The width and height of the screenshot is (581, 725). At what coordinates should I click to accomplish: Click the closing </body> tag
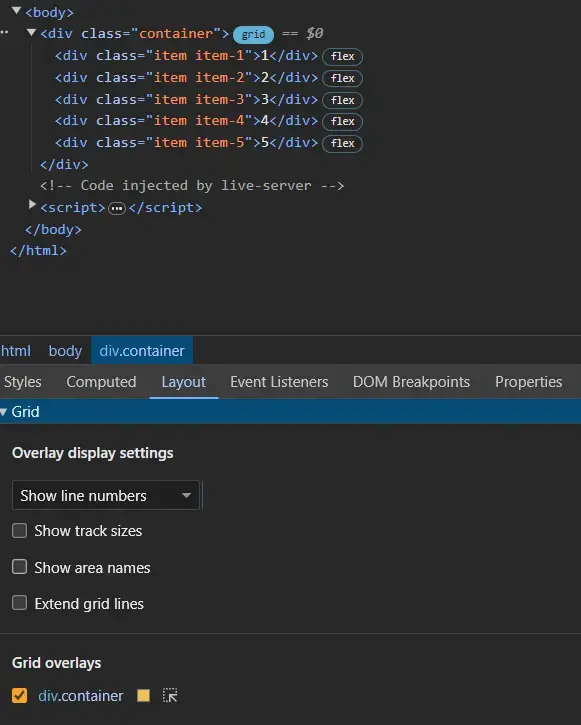point(53,229)
